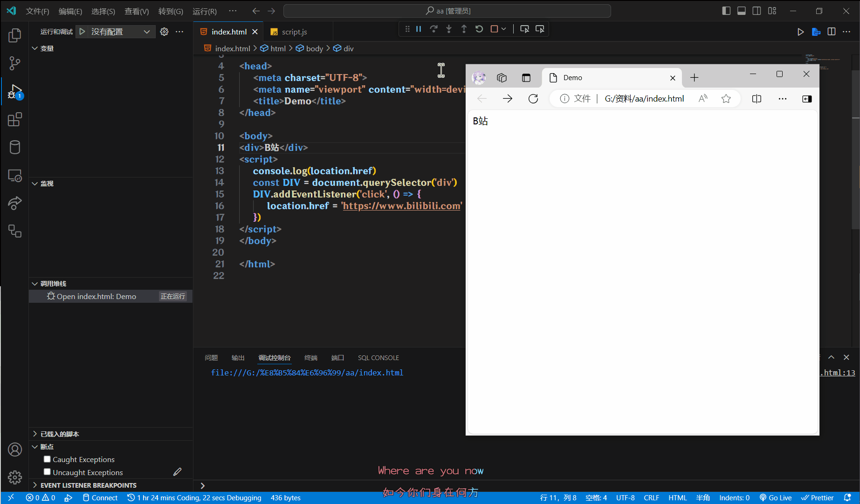The width and height of the screenshot is (860, 504).
Task: Enable Caught Exceptions breakpoint
Action: (x=47, y=459)
